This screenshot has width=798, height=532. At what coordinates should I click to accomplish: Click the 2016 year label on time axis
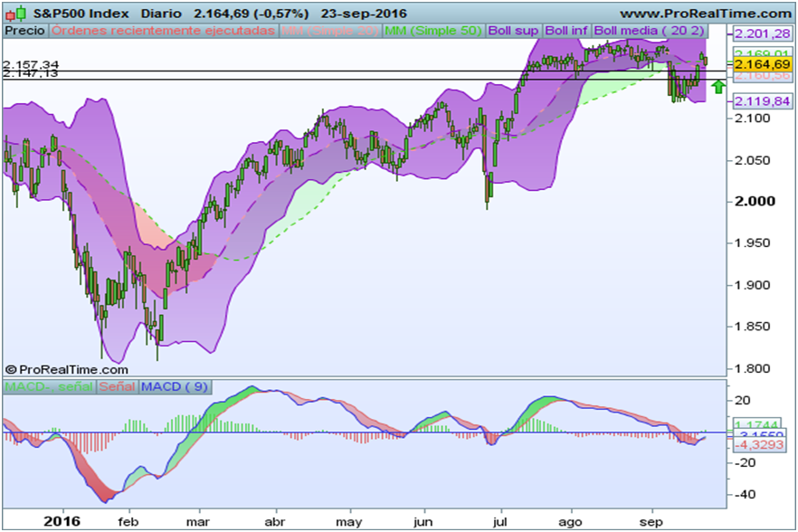pos(62,521)
